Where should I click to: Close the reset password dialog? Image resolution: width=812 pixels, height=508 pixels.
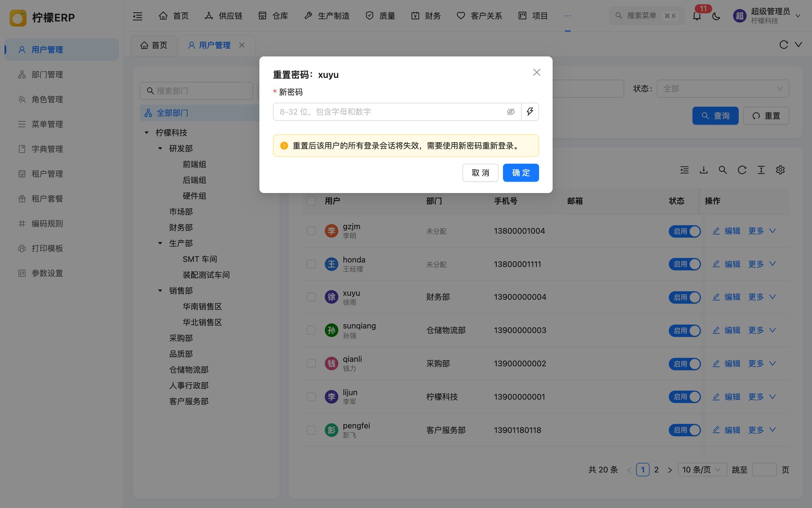(x=537, y=72)
